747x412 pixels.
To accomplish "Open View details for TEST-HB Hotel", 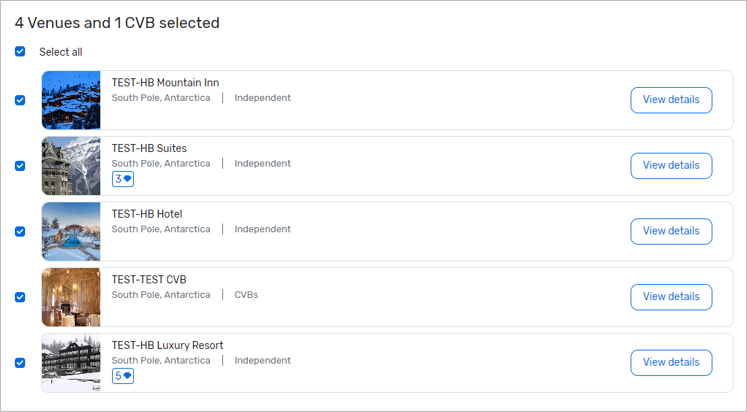I will [670, 231].
